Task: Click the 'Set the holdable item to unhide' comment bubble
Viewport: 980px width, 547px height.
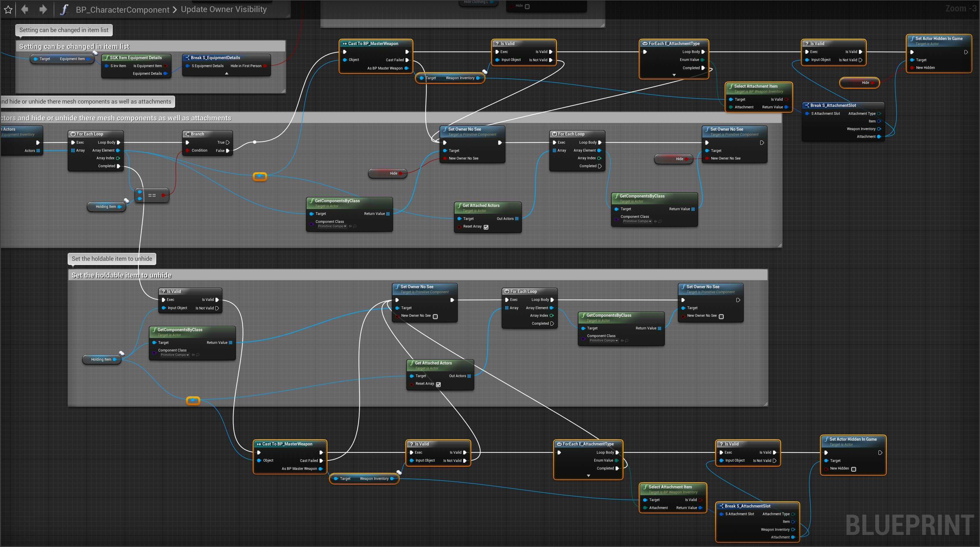Action: coord(112,259)
